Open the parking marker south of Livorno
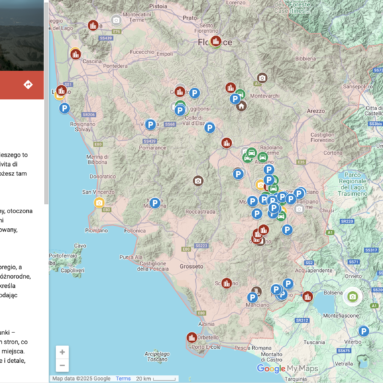The width and height of the screenshot is (383, 383). click(64, 108)
